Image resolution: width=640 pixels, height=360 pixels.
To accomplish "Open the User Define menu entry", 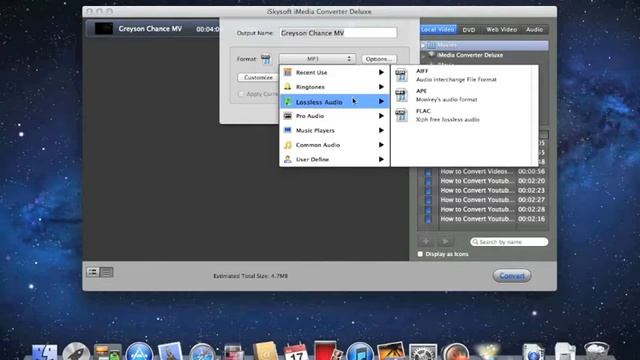I will [x=334, y=159].
